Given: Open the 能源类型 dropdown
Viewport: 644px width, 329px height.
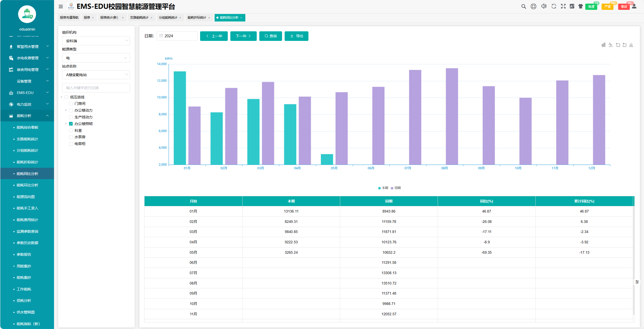Looking at the screenshot, I should [x=96, y=58].
